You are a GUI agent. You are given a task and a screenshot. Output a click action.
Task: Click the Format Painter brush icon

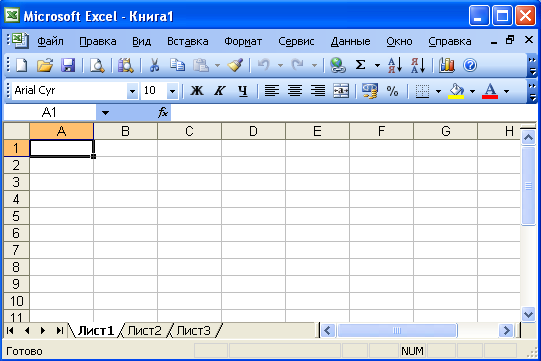point(235,65)
